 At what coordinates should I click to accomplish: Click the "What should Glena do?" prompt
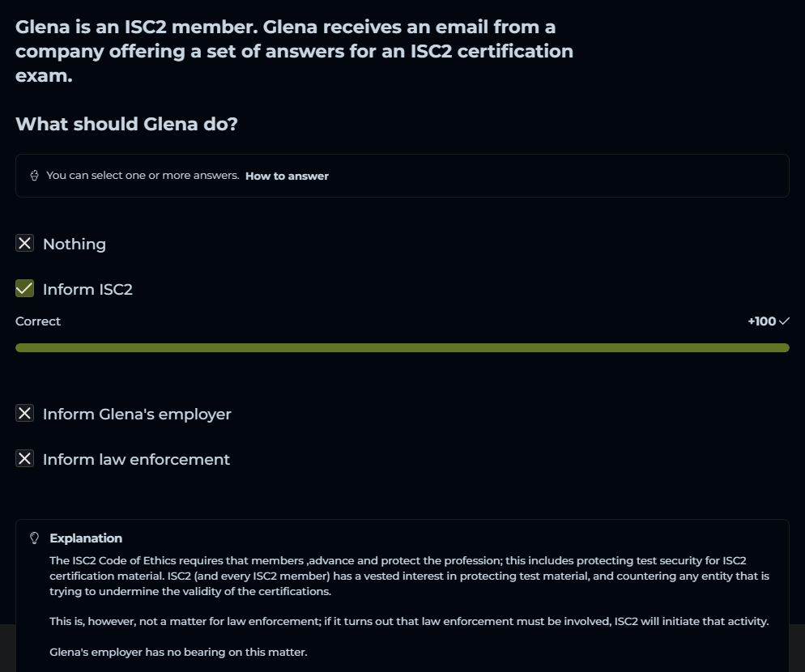coord(126,124)
